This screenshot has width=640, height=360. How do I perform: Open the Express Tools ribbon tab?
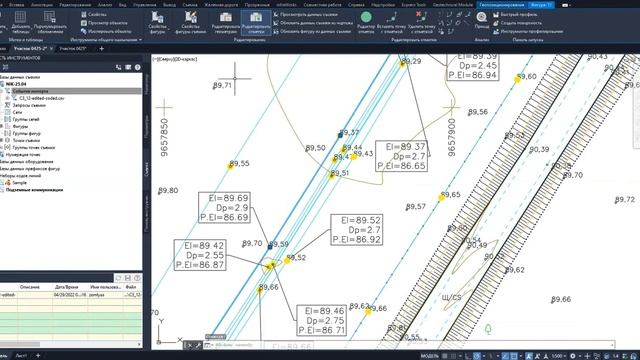pos(413,5)
